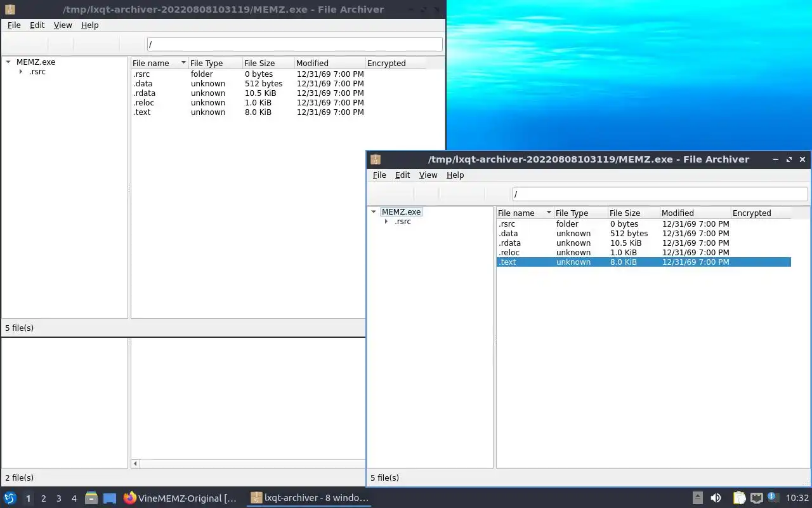
Task: Click the archive icon in back window title bar
Action: [10, 10]
